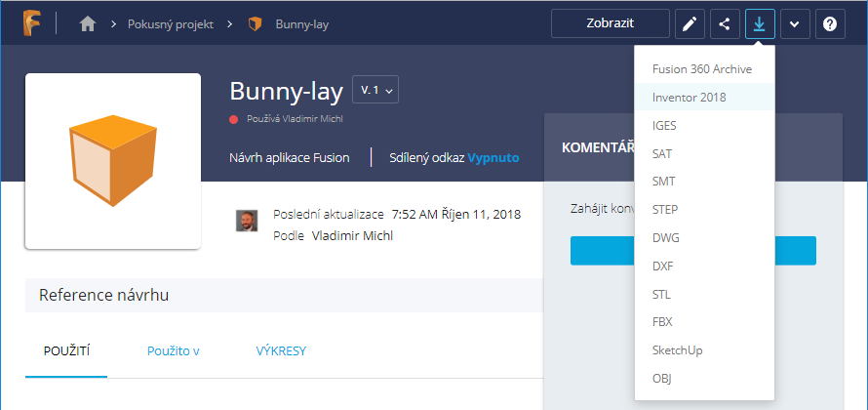The width and height of the screenshot is (868, 410).
Task: Expand the more options chevron button
Action: (795, 23)
